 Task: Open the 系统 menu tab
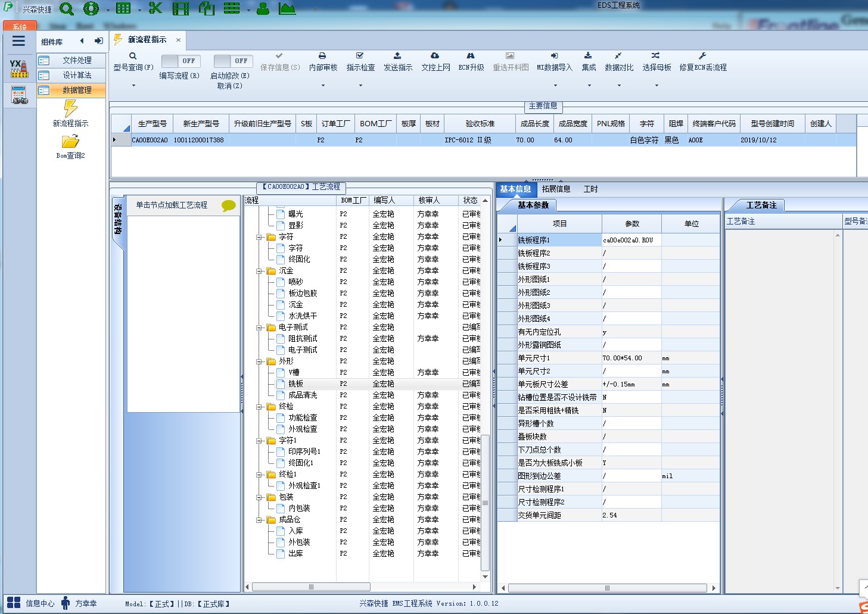pos(20,27)
